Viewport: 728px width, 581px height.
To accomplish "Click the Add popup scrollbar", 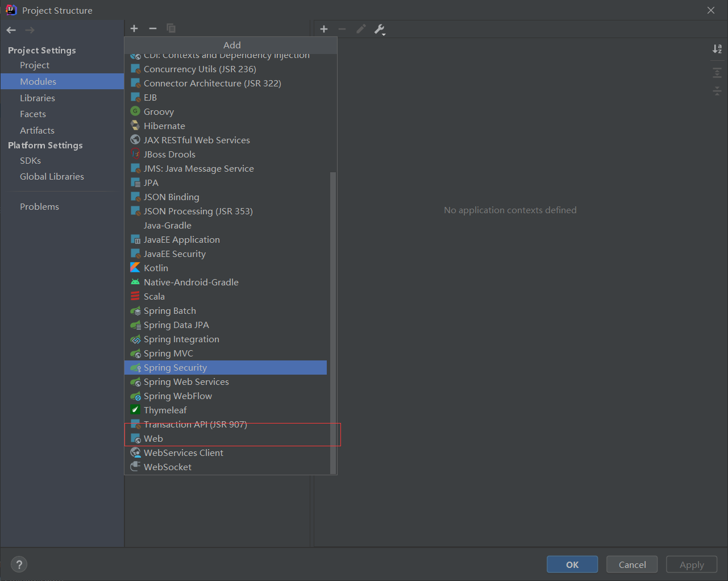I will (x=333, y=322).
